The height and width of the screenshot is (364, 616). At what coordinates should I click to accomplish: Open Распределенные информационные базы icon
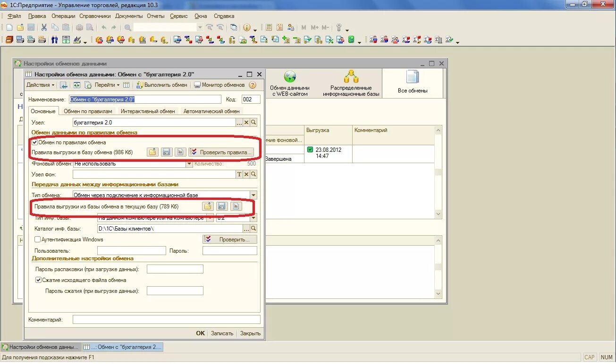[x=351, y=84]
